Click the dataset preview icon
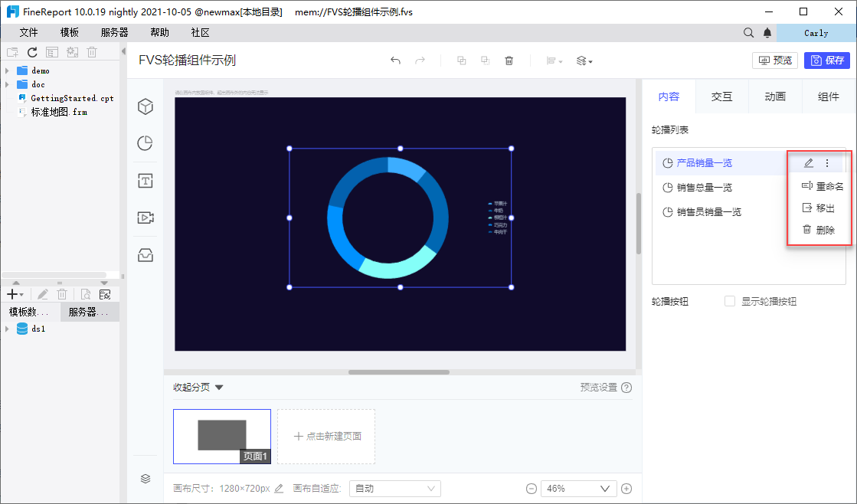 click(x=85, y=294)
